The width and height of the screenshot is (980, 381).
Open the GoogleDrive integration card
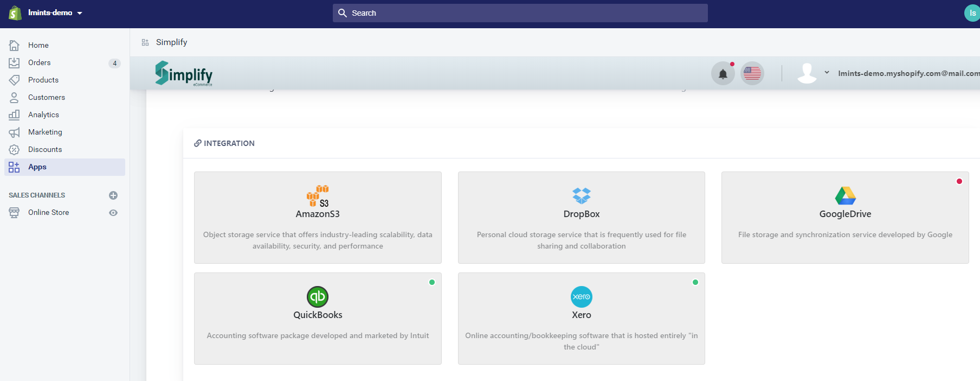[845, 218]
